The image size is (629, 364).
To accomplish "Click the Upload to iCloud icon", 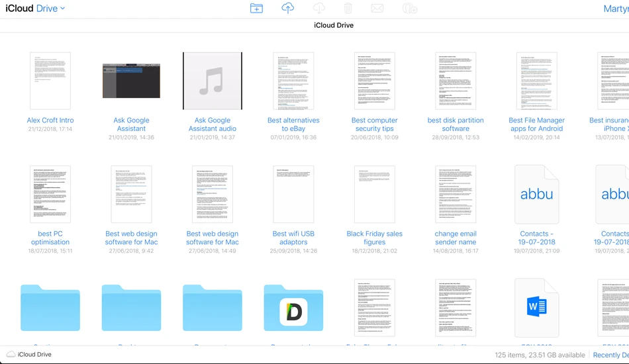I will click(x=287, y=8).
